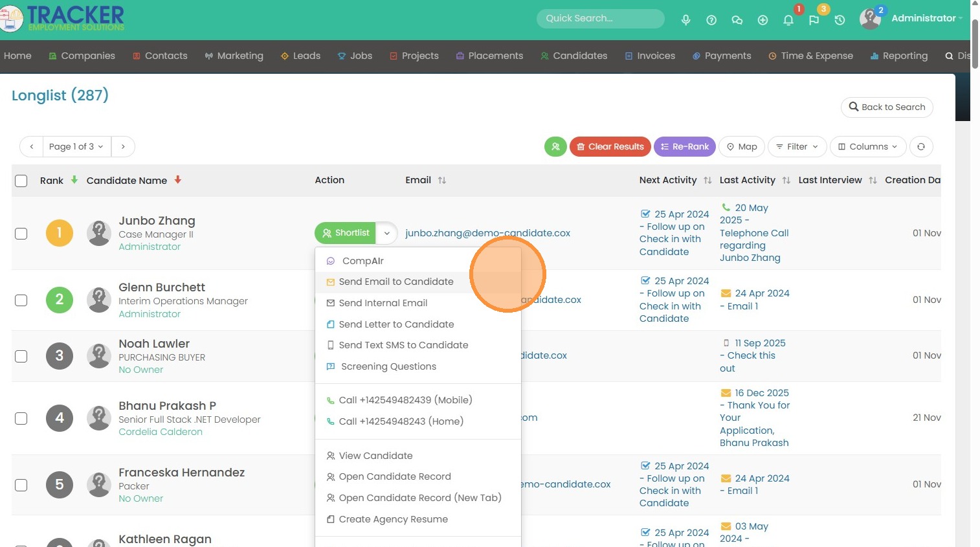Open the Placements navigation tab

point(489,56)
